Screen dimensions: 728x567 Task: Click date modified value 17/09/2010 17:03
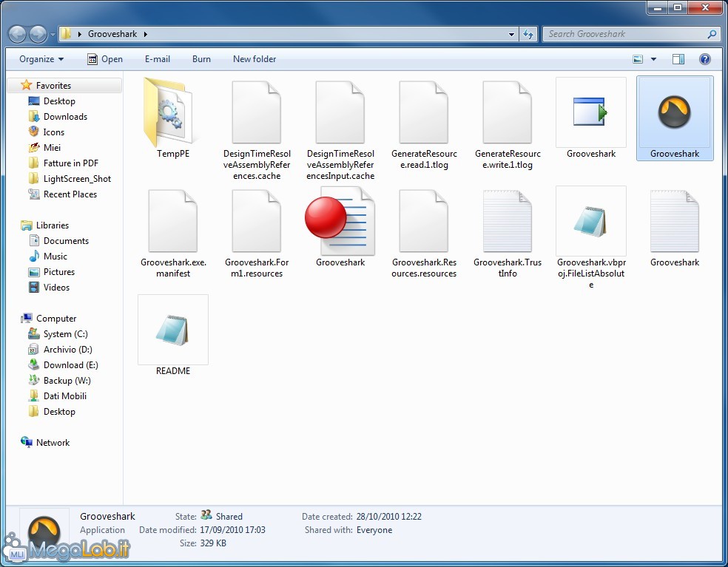[232, 530]
